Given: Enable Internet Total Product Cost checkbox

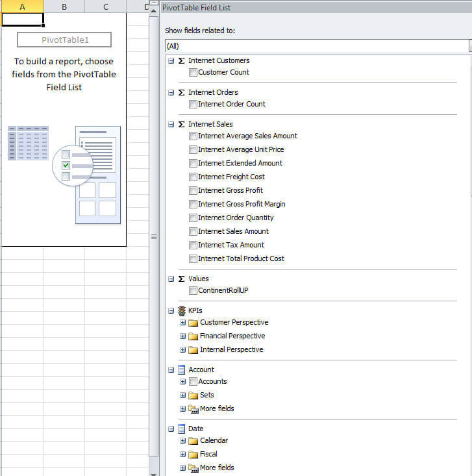Looking at the screenshot, I should click(x=193, y=259).
